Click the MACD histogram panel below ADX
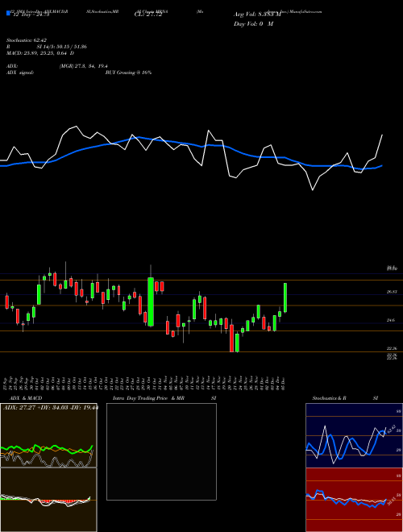 pos(48,500)
